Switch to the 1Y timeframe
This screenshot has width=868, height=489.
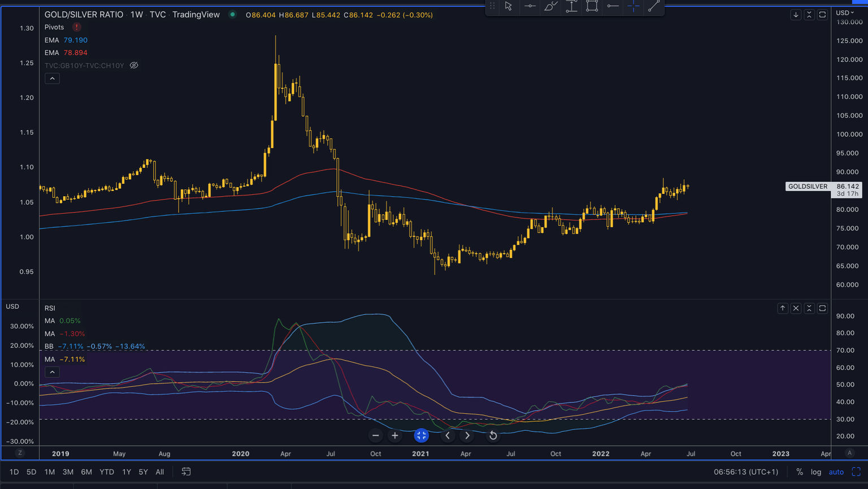point(126,471)
